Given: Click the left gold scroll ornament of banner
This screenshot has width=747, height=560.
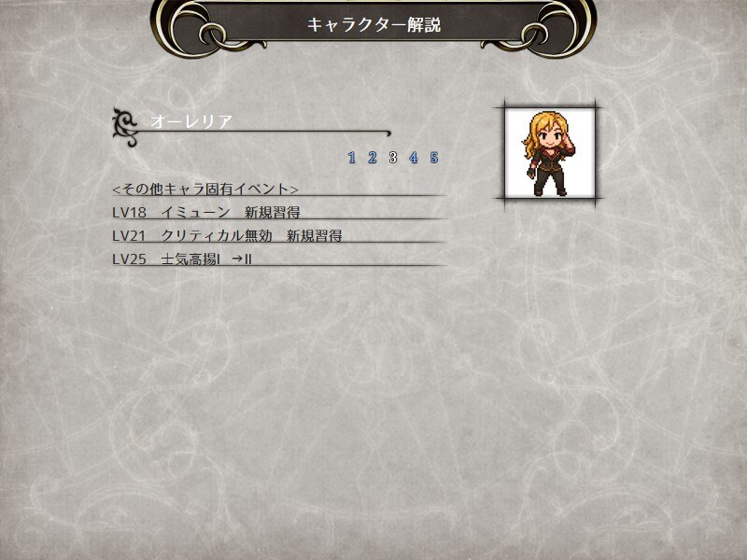Looking at the screenshot, I should pyautogui.click(x=209, y=29).
